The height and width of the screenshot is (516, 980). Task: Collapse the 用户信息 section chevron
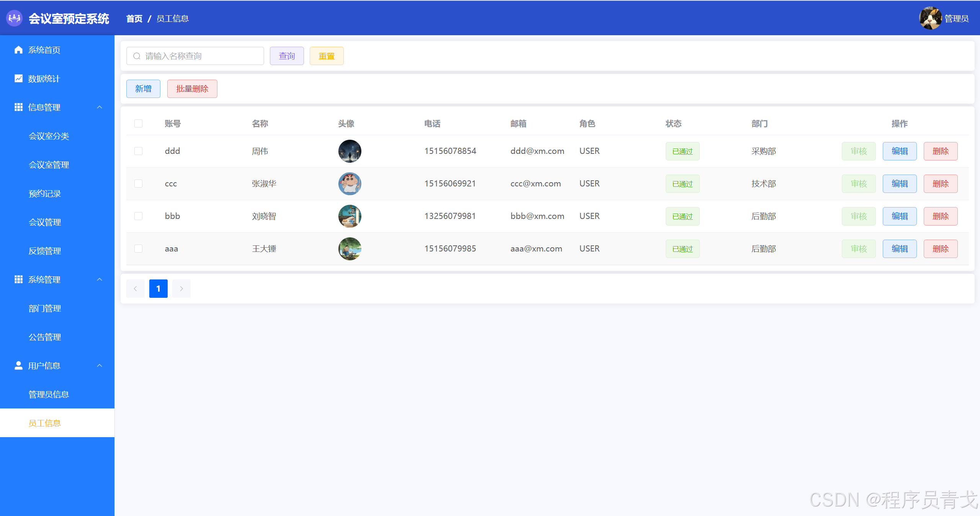(x=100, y=366)
